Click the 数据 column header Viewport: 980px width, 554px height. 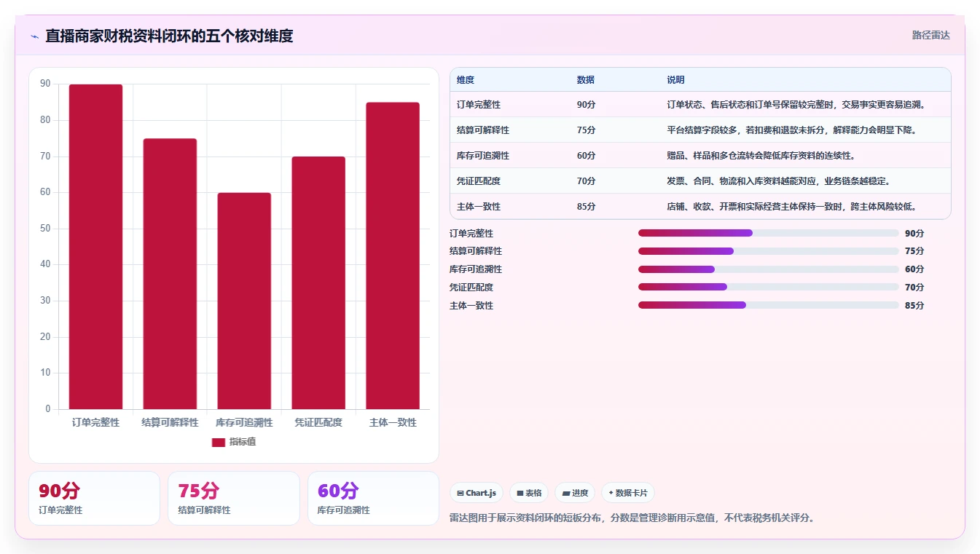[586, 80]
